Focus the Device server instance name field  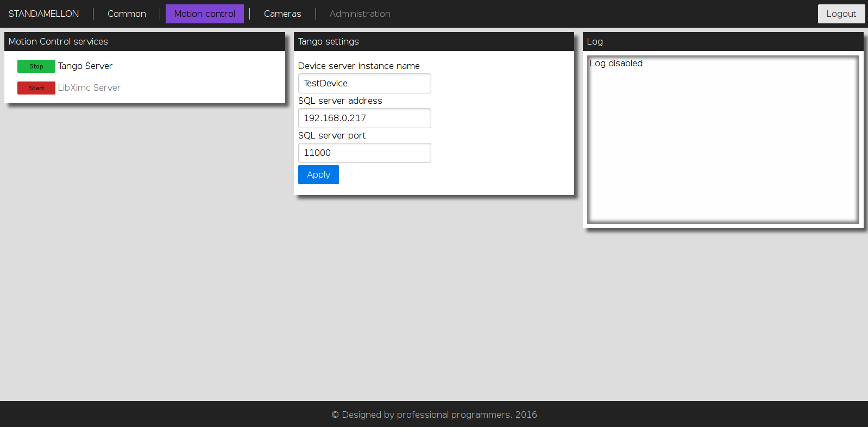click(x=364, y=83)
